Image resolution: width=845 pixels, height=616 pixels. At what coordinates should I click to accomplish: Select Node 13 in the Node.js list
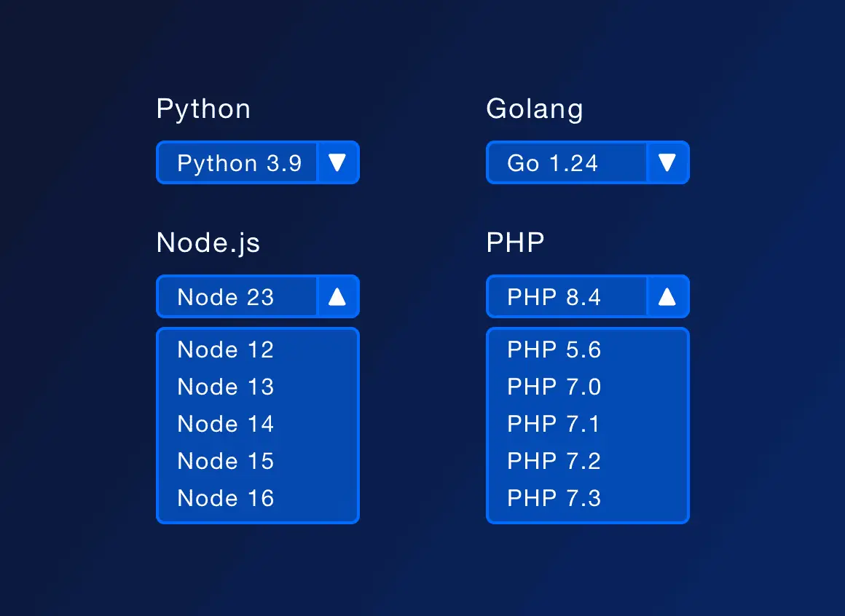[225, 387]
